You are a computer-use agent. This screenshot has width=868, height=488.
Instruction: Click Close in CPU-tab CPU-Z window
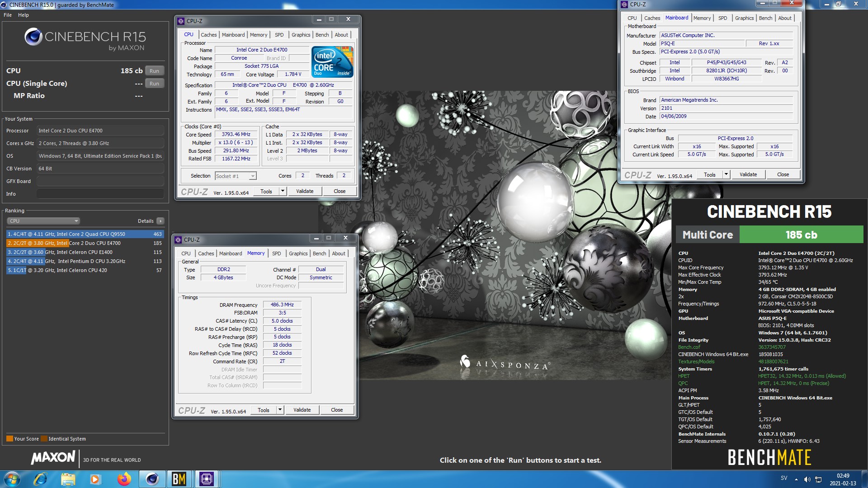[340, 192]
